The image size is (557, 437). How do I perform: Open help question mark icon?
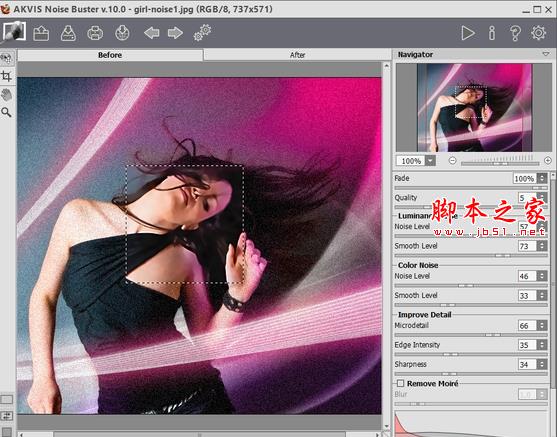click(x=515, y=33)
